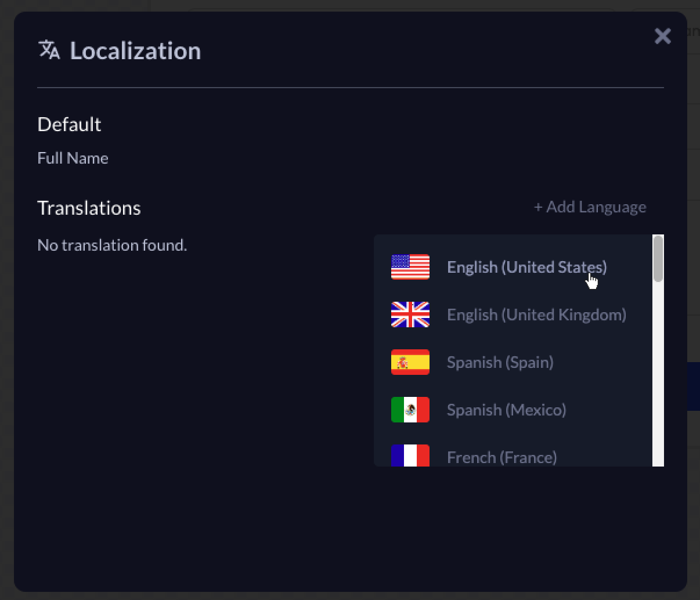Select English (United States) text option

pyautogui.click(x=526, y=267)
